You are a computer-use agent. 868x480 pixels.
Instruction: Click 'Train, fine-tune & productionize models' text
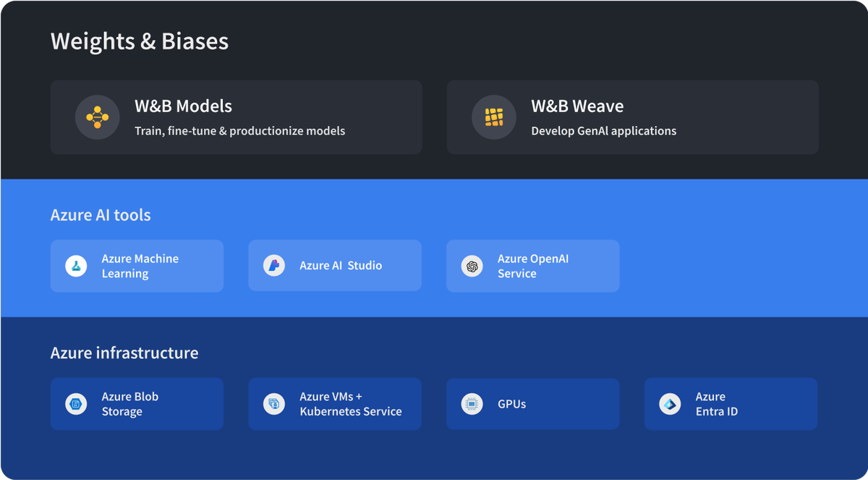click(x=240, y=131)
